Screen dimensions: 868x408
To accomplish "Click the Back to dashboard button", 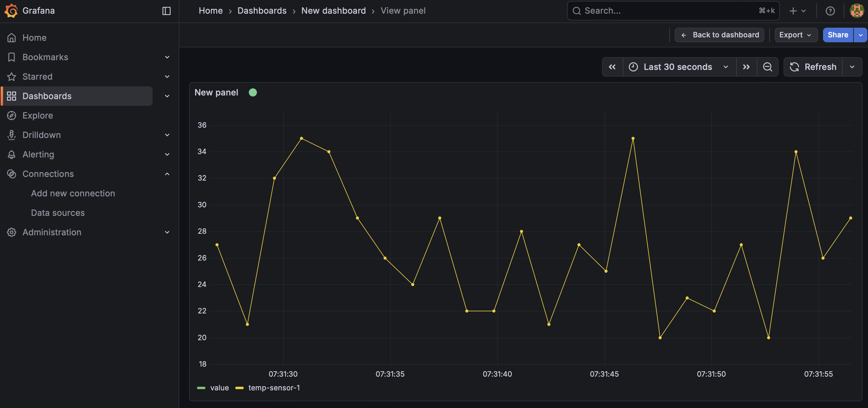I will [x=719, y=35].
